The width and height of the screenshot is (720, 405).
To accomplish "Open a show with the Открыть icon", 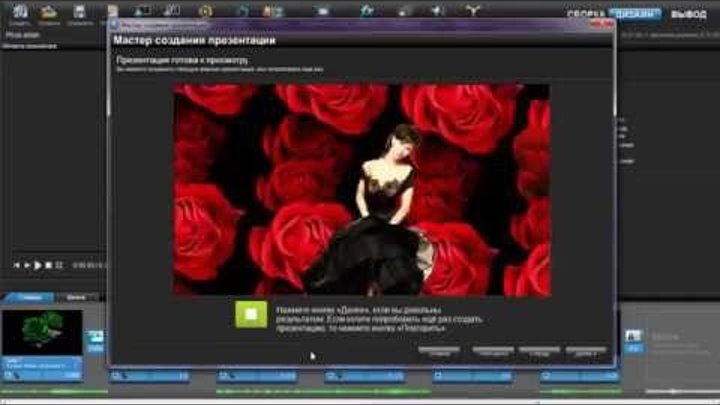I will click(x=48, y=14).
